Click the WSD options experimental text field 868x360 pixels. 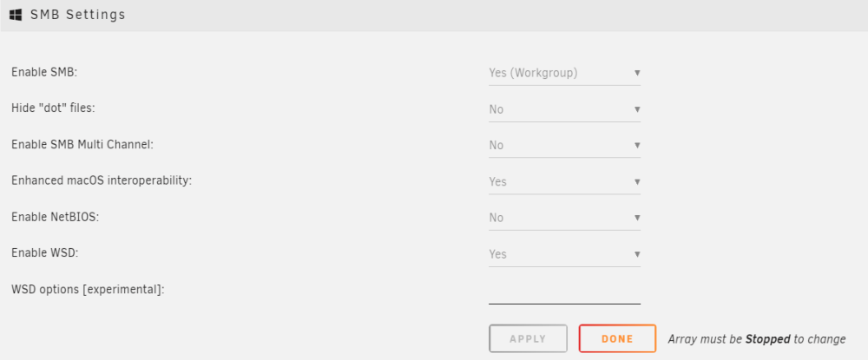coord(564,292)
